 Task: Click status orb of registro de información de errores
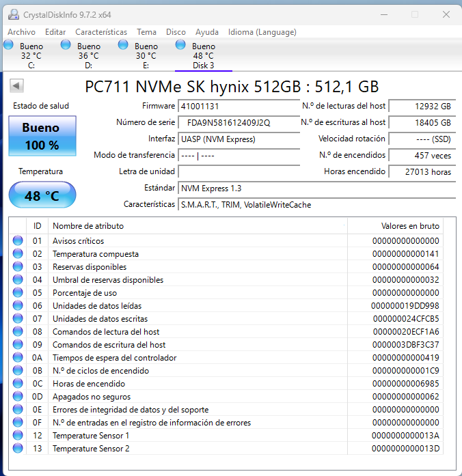[18, 422]
